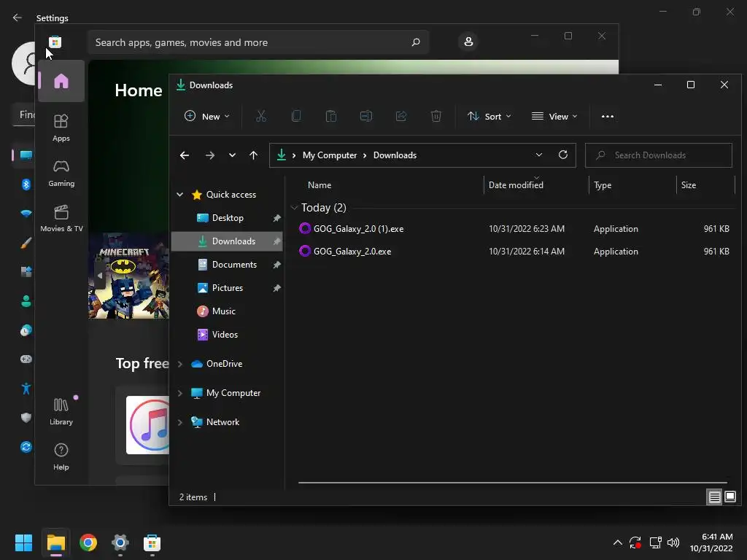Viewport: 747px width, 560px height.
Task: Click Settings window back arrow
Action: click(18, 17)
